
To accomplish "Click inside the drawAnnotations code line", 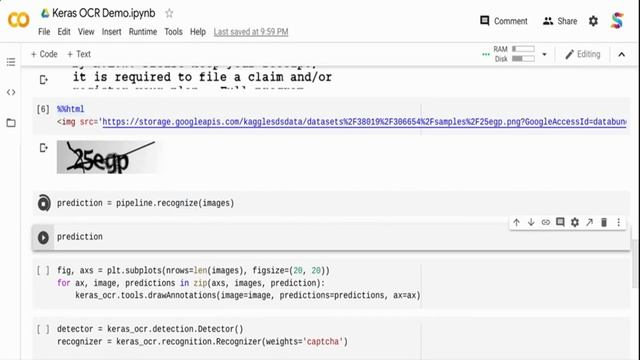I will click(248, 295).
